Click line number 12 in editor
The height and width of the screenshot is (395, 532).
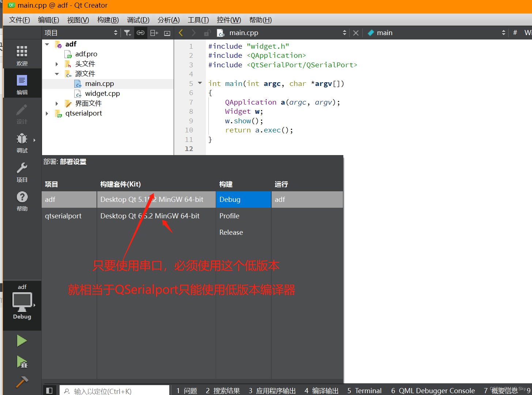pyautogui.click(x=189, y=149)
